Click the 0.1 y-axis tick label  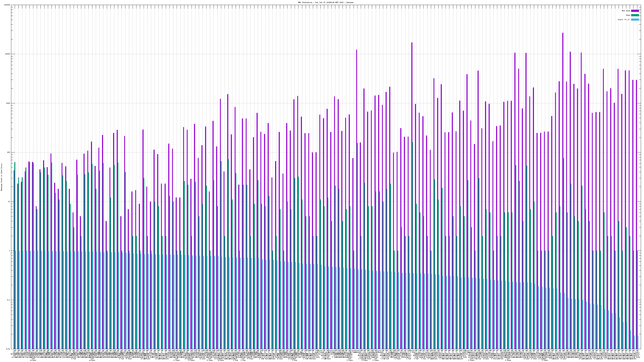pos(9,300)
